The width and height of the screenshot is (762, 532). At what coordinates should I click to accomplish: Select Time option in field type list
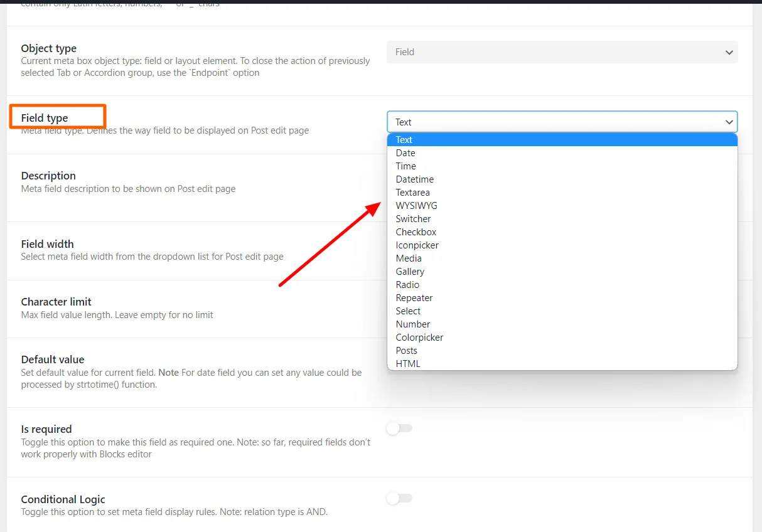pos(562,166)
